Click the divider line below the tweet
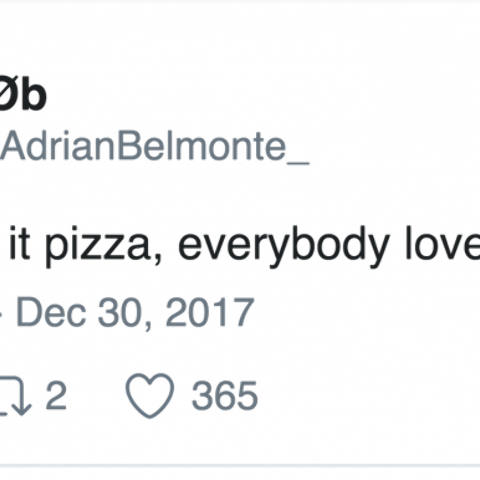 tap(240, 465)
